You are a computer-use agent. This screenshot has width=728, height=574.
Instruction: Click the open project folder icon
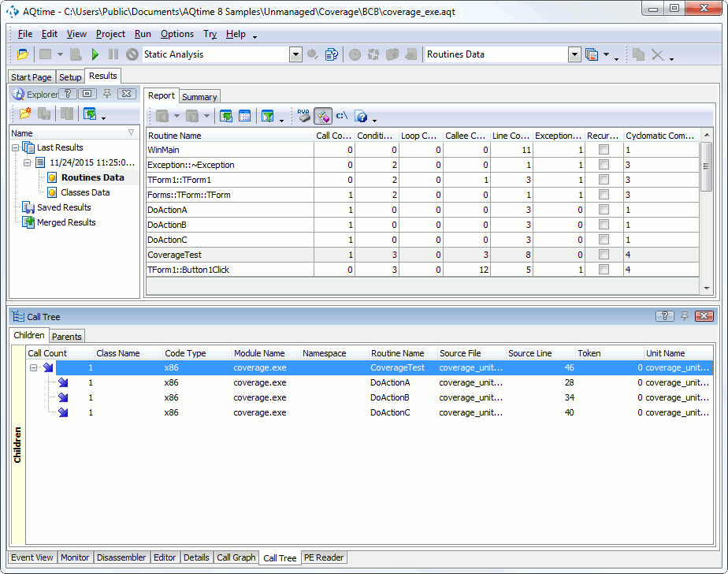click(22, 54)
